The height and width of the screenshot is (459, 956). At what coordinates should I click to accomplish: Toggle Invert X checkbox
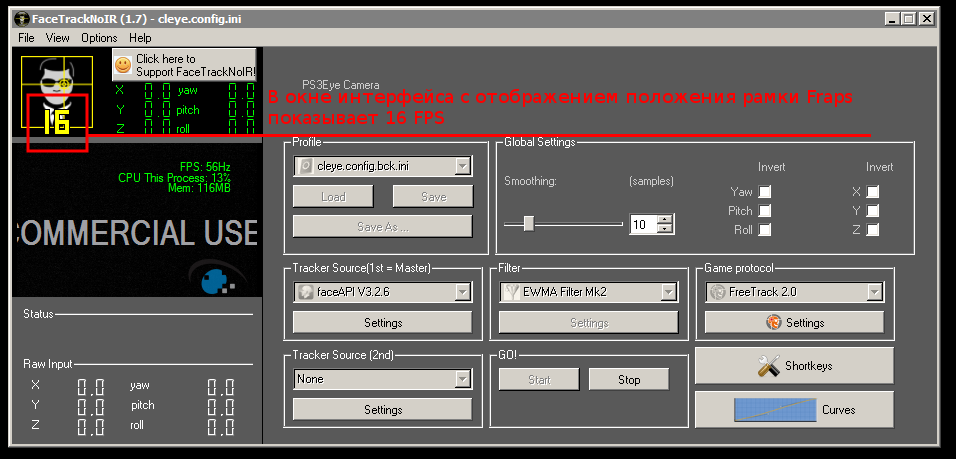(x=872, y=191)
